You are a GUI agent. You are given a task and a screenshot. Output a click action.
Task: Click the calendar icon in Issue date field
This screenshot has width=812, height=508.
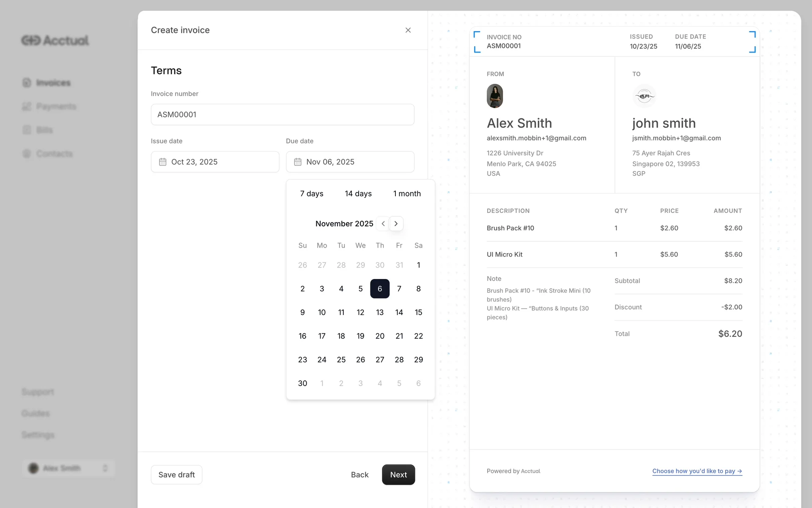pos(162,162)
